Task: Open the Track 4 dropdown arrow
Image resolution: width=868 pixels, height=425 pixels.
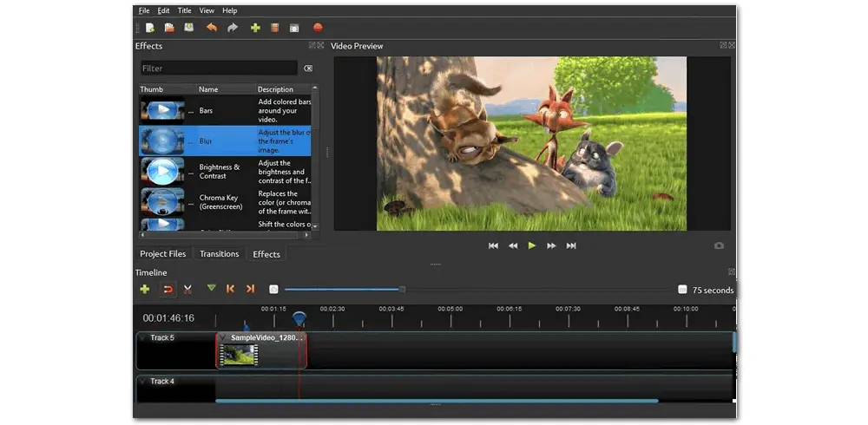Action: coord(143,382)
